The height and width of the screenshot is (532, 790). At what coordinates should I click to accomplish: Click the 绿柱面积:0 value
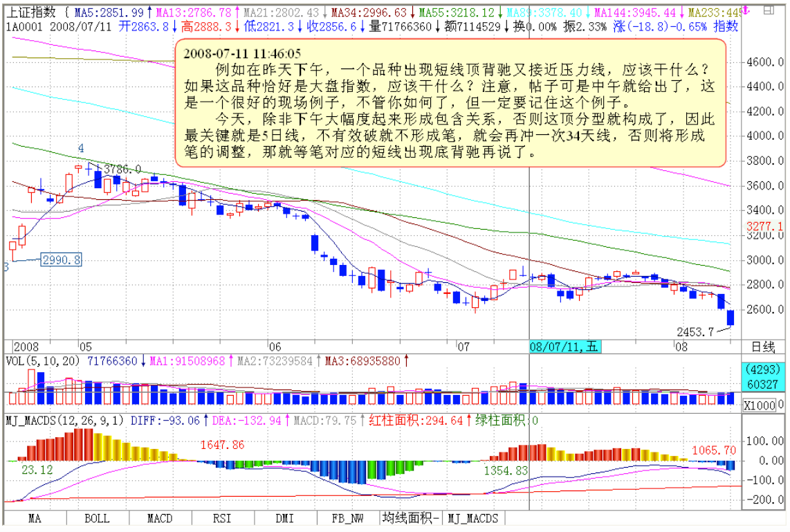coord(506,420)
